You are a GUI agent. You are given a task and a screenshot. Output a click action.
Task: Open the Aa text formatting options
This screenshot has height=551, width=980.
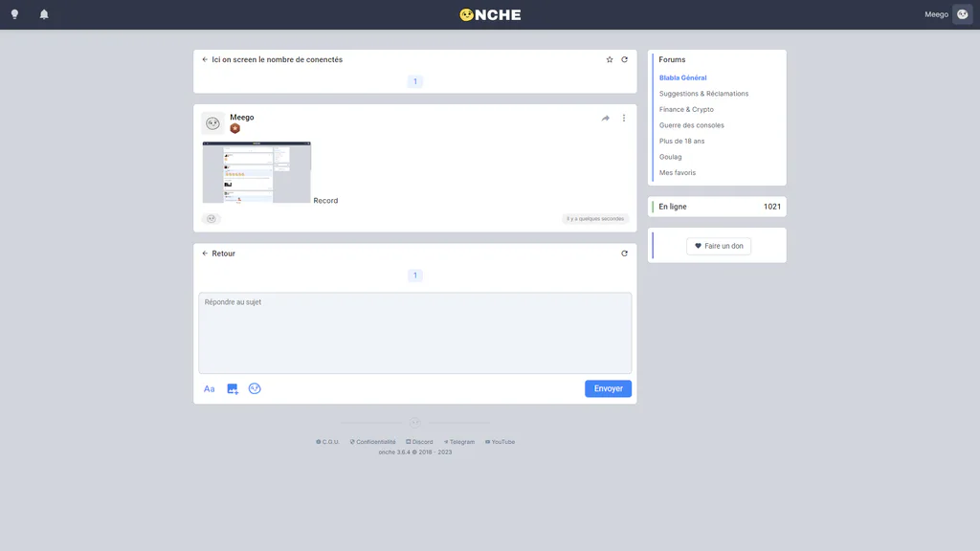210,388
